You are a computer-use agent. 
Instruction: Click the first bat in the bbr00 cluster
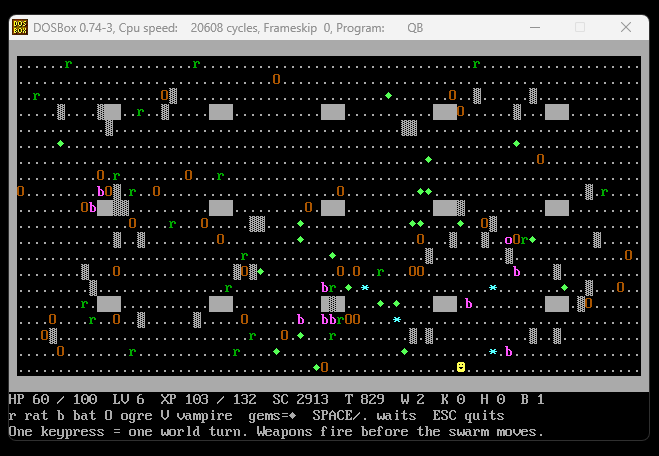coord(324,319)
